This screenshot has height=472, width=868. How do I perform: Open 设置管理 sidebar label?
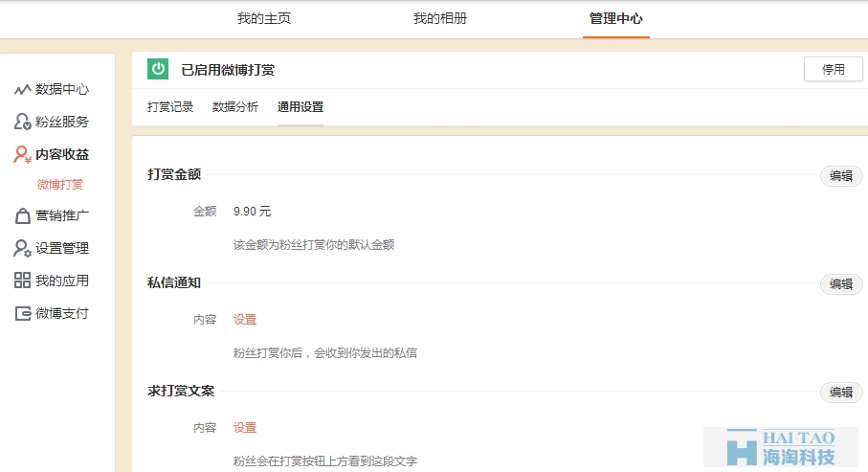click(x=62, y=248)
